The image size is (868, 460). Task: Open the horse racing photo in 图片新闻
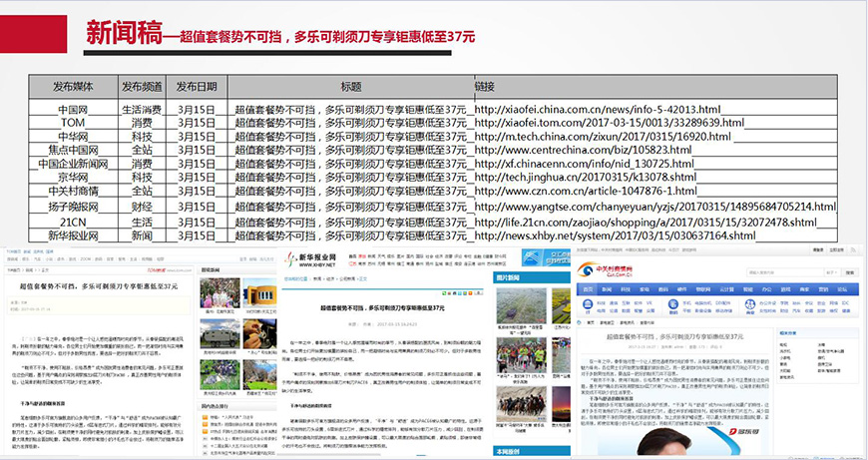(521, 404)
